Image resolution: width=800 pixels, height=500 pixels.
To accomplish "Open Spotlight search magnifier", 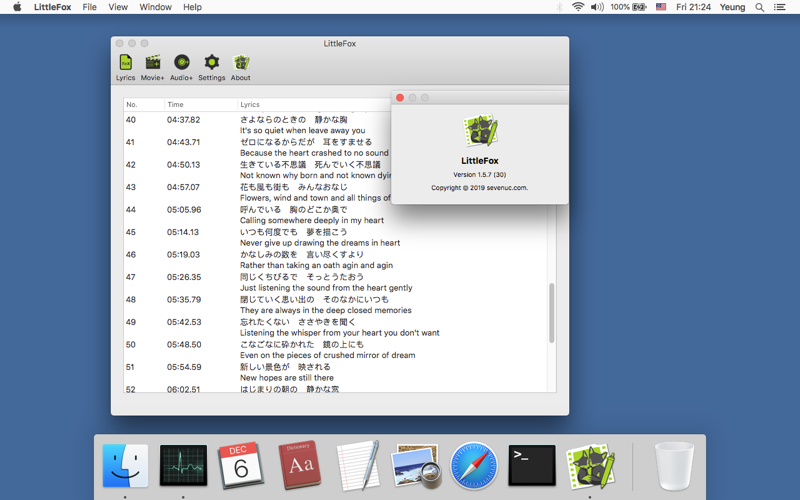I will coord(760,7).
